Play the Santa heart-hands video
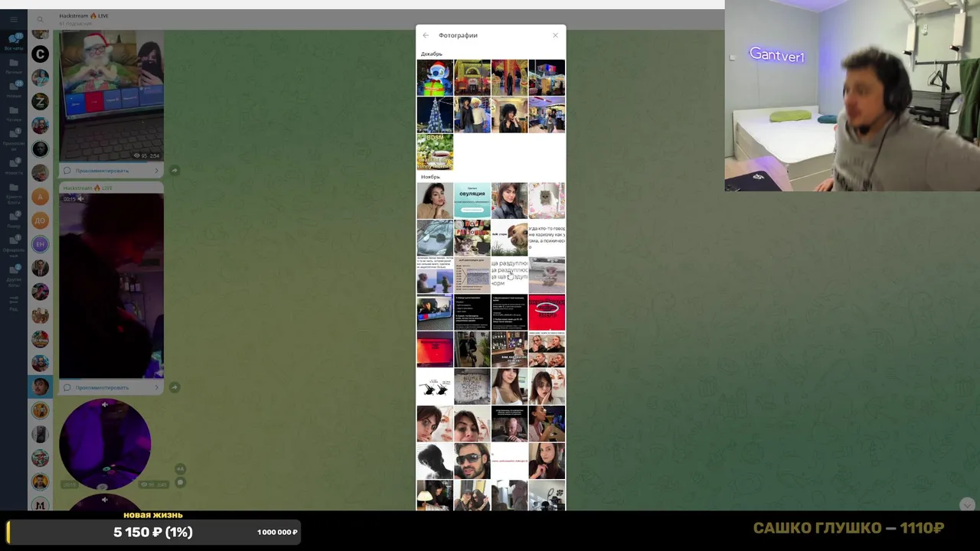Screen dimensions: 980x551 111,96
